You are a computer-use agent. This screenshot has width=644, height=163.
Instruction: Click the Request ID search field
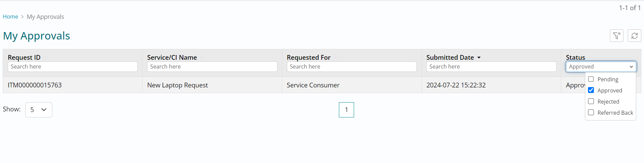coord(73,67)
